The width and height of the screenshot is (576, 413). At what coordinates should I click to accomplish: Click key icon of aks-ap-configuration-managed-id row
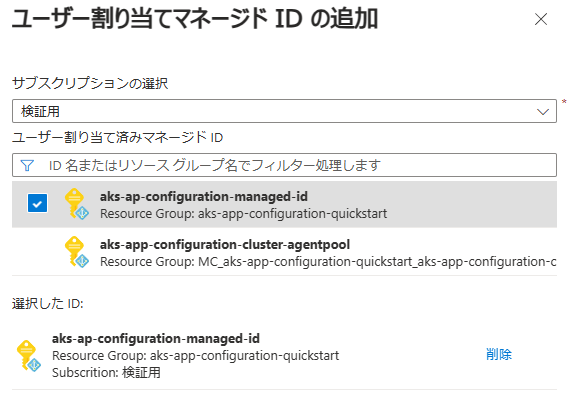coord(76,204)
